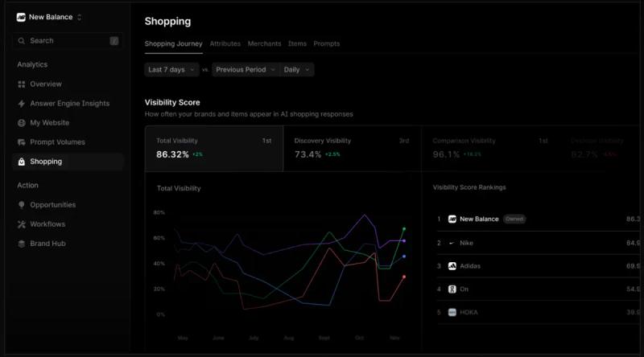Screen dimensions: 644x357
Task: Click the 73.4% discovery visibility value
Action: pos(308,154)
